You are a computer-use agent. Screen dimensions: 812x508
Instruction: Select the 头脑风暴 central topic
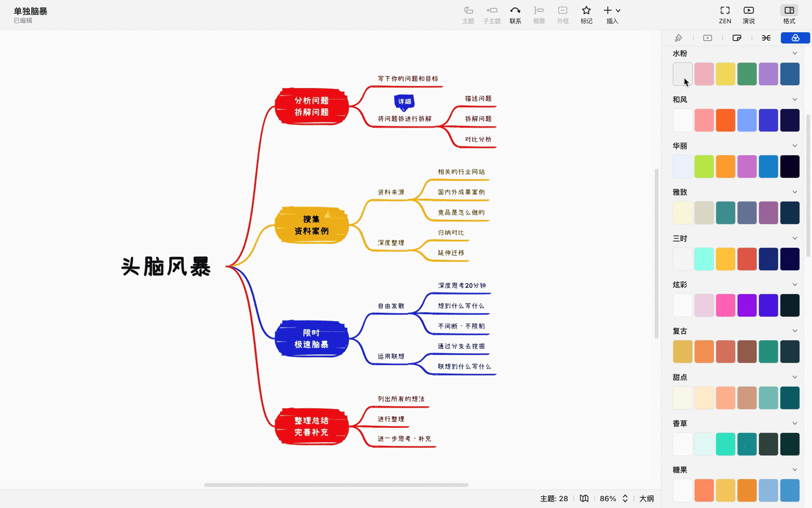click(165, 266)
